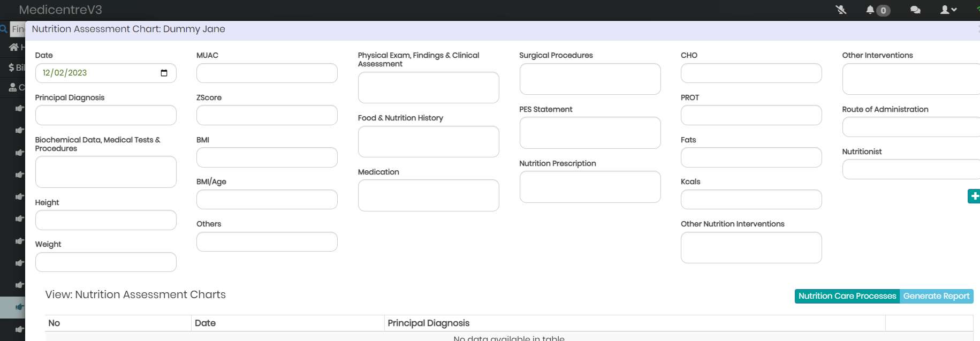Image resolution: width=980 pixels, height=341 pixels.
Task: Click the Nutrition Care Processes button
Action: pos(847,296)
